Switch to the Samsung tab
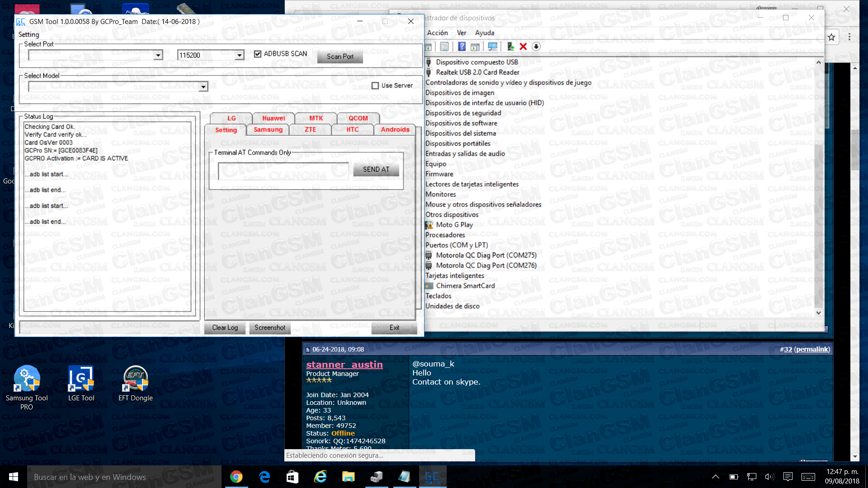Image resolution: width=868 pixels, height=488 pixels. [x=268, y=130]
